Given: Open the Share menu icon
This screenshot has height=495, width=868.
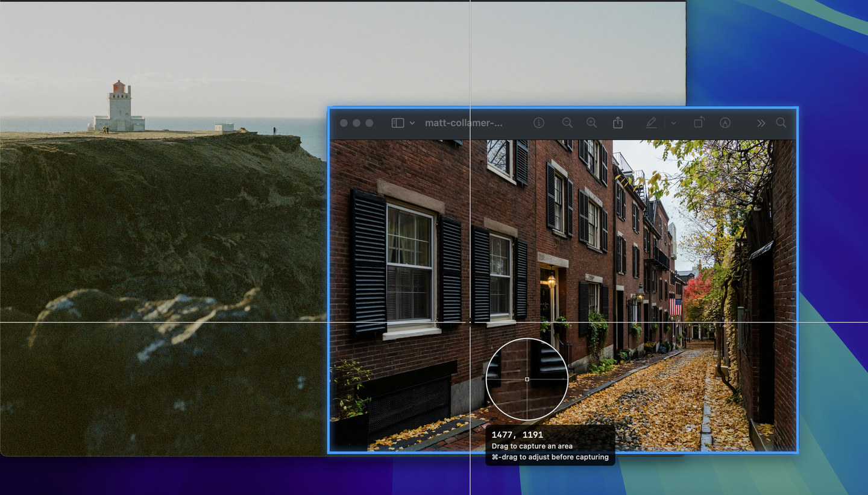Looking at the screenshot, I should [618, 123].
